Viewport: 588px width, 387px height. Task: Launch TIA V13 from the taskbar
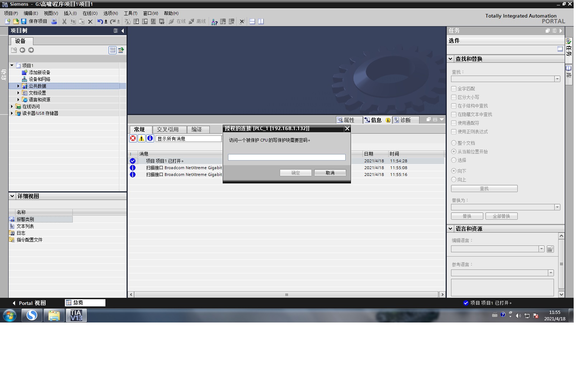[76, 316]
